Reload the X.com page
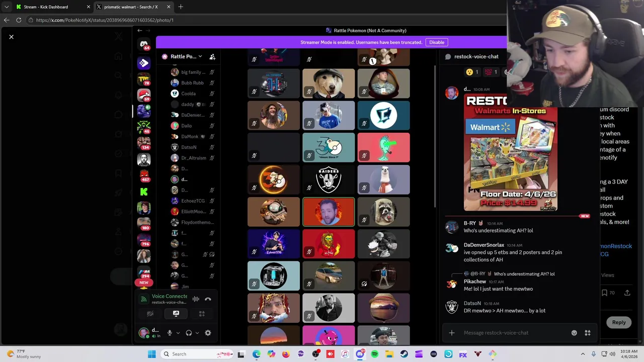Viewport: 644px width, 362px height. pyautogui.click(x=19, y=20)
